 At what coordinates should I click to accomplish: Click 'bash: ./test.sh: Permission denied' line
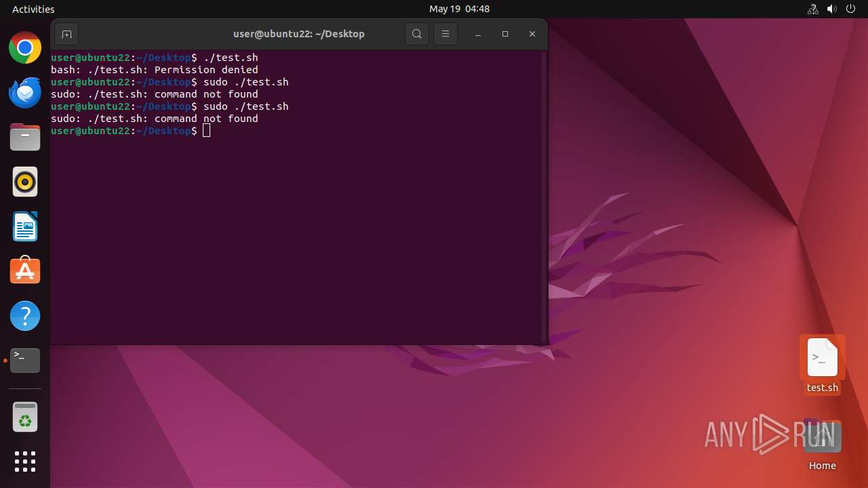click(155, 70)
